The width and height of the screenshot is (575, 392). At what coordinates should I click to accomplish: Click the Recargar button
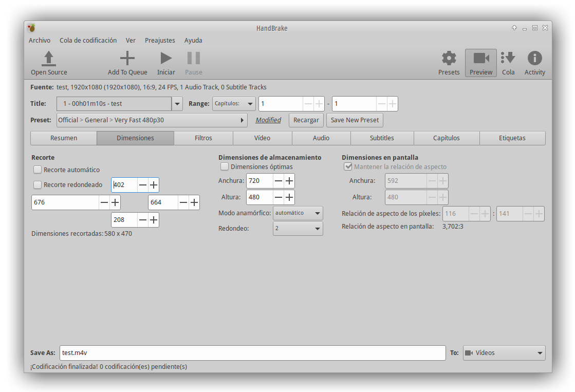coord(306,120)
